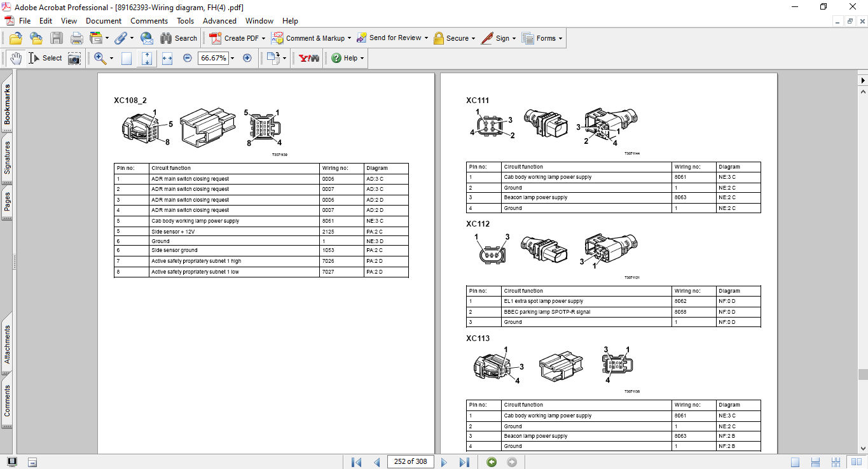Open the Document menu
868x469 pixels.
104,21
